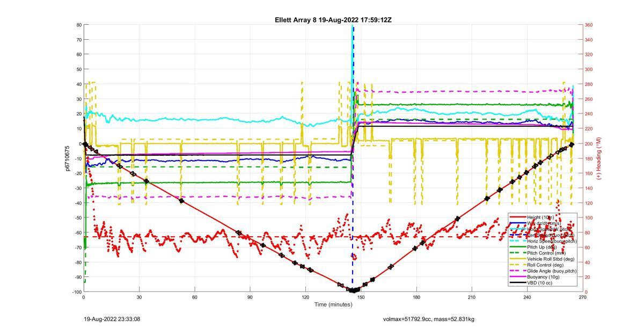The height and width of the screenshot is (328, 644).
Task: Click the left y-axis tick label '-100'
Action: pyautogui.click(x=77, y=291)
